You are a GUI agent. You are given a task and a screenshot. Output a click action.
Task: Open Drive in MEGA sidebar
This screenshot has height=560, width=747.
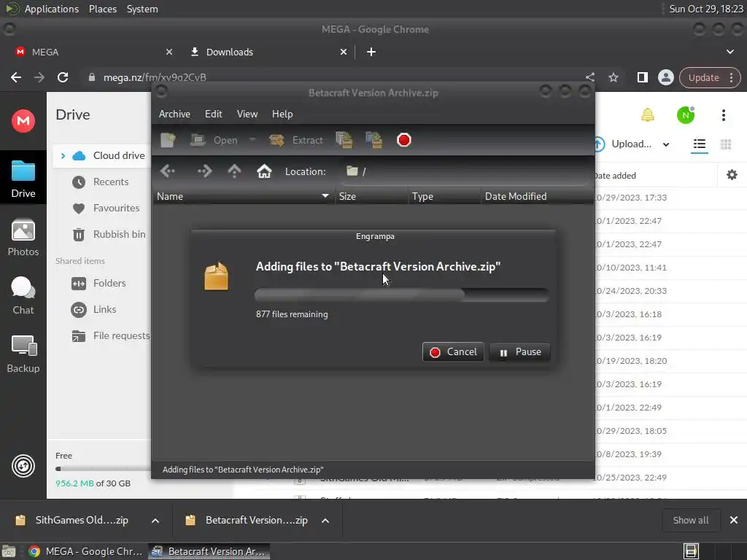point(23,179)
